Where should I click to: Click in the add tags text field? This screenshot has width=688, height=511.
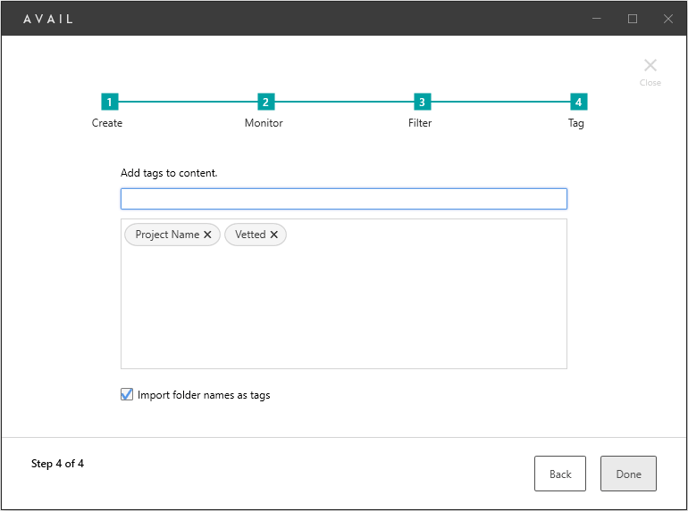click(344, 199)
